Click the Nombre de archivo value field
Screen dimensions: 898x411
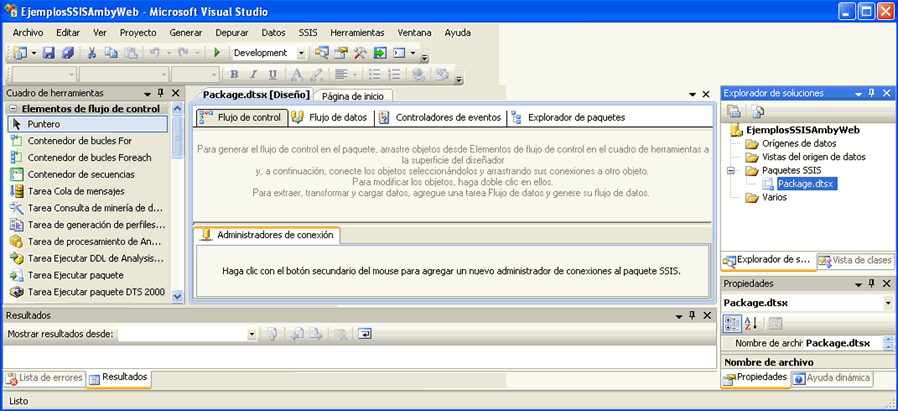(x=842, y=343)
